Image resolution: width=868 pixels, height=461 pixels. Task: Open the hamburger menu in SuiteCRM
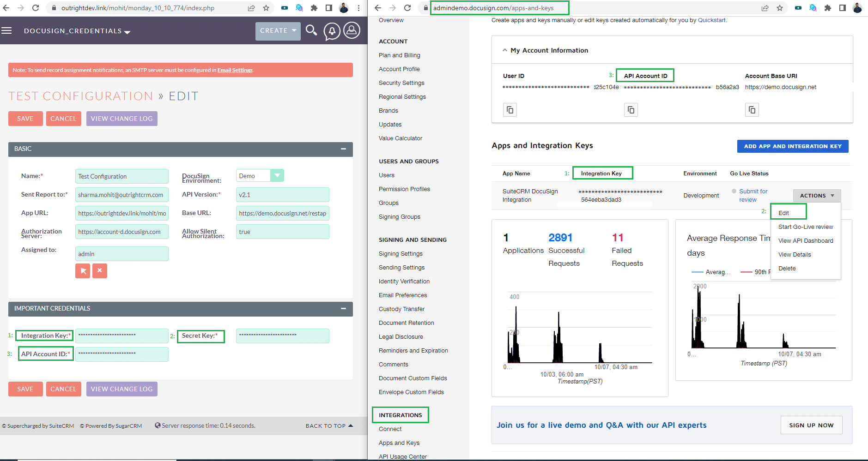(x=6, y=30)
